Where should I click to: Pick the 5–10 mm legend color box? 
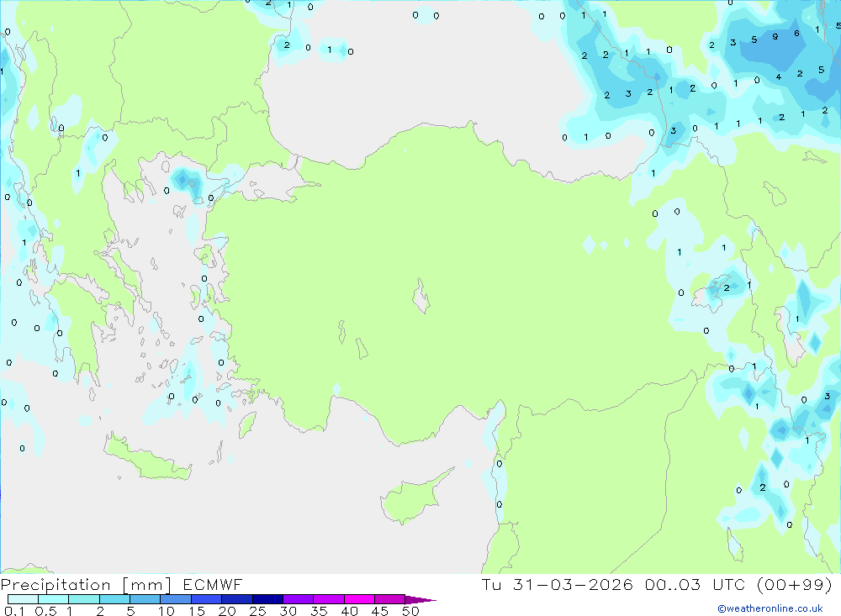(145, 599)
